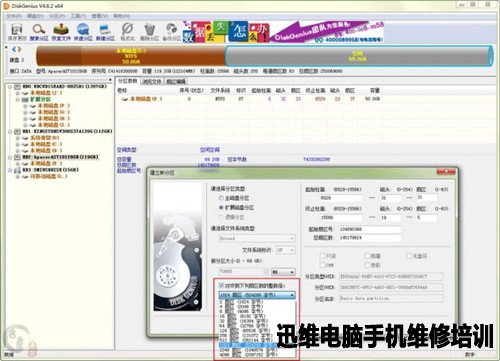Launch the Recover Files (恢复文件) tool
This screenshot has width=500, height=361.
(x=61, y=32)
